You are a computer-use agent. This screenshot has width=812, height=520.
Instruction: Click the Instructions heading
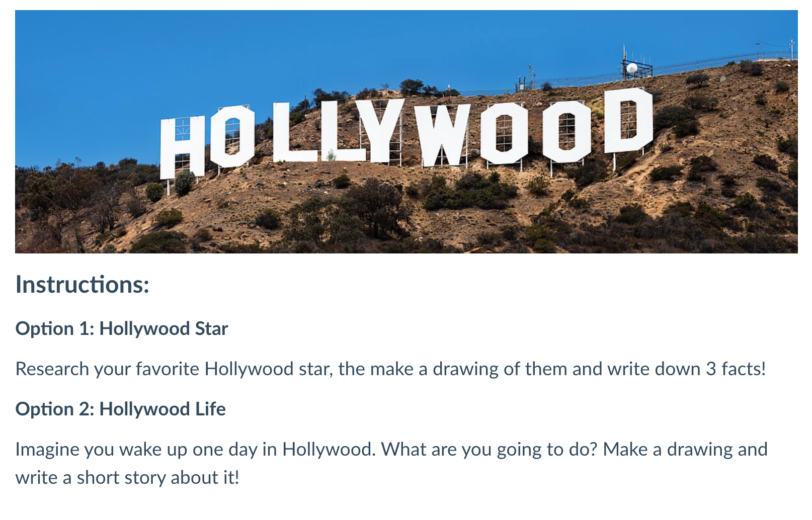[83, 285]
